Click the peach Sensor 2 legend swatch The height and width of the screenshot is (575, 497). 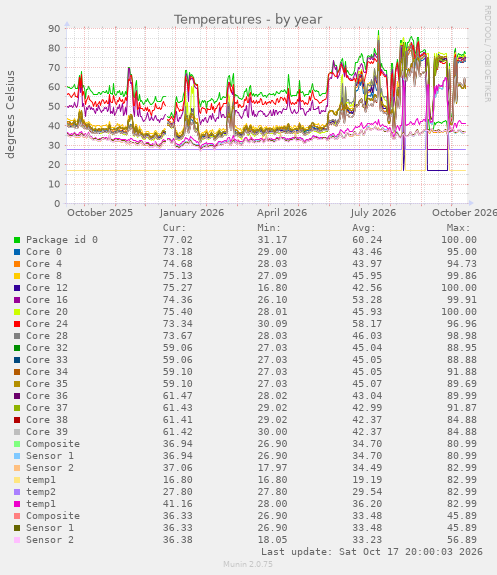(x=17, y=468)
